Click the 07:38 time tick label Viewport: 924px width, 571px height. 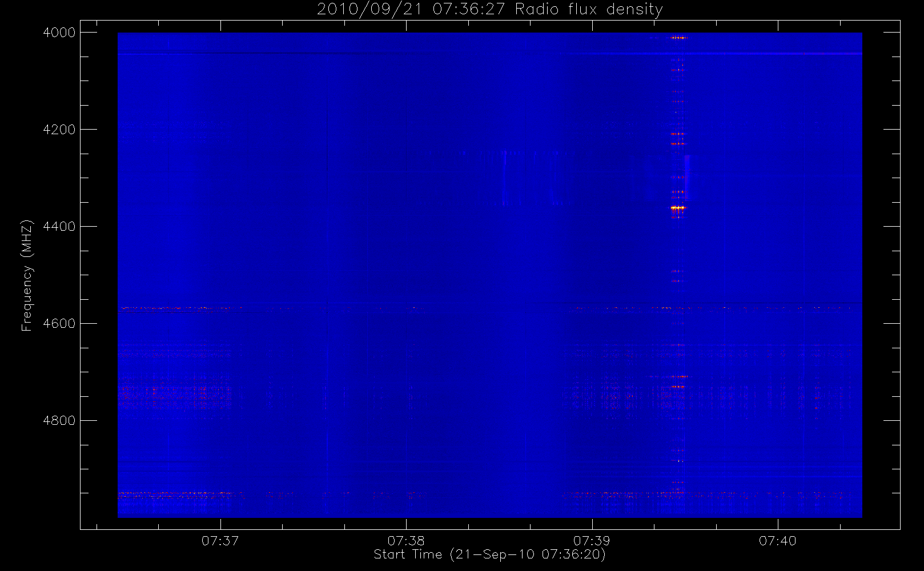click(x=406, y=541)
